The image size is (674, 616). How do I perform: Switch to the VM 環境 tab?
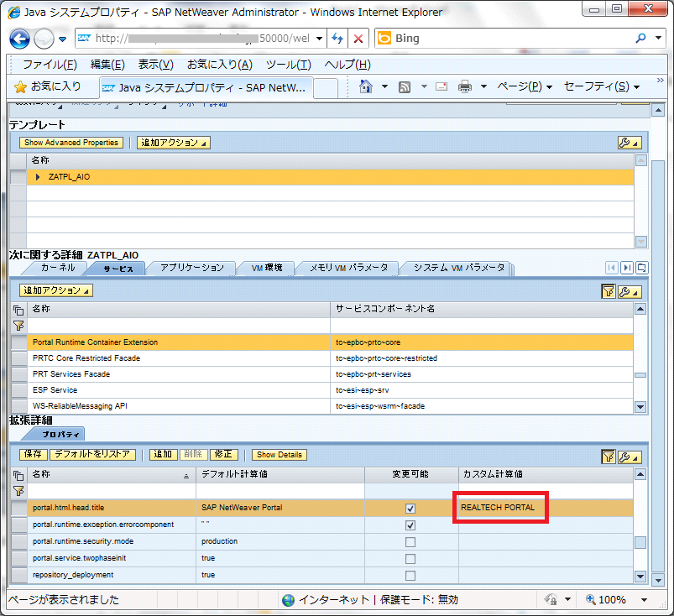[x=267, y=268]
